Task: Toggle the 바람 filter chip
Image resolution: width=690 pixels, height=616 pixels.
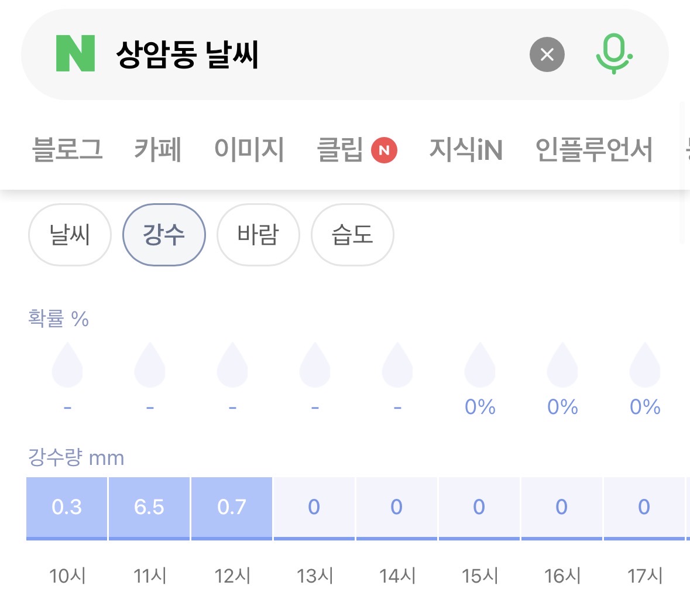Action: click(258, 235)
